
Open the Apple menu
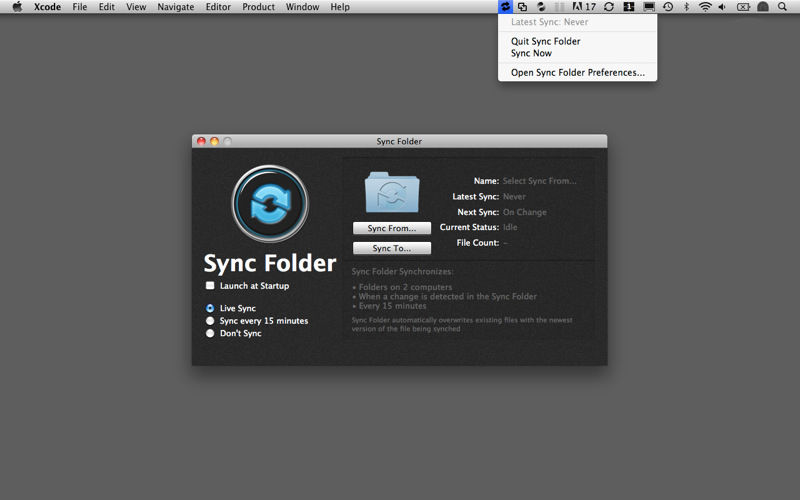tap(17, 7)
